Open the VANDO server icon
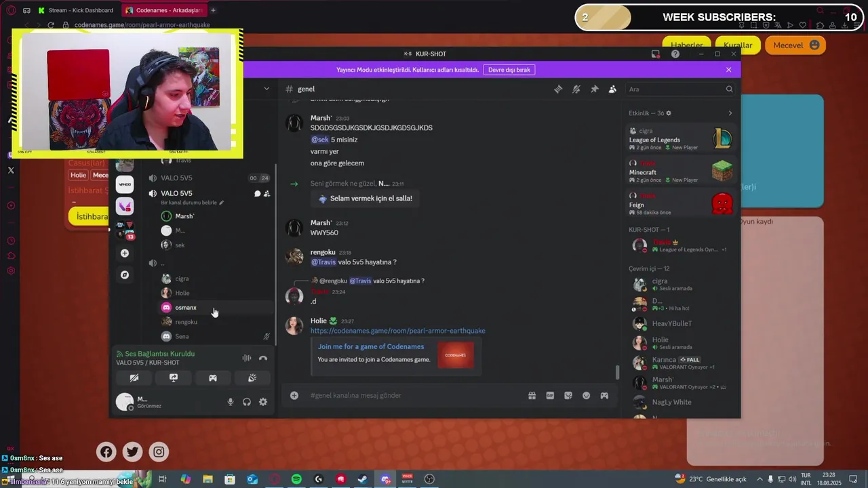868x488 pixels. click(125, 184)
